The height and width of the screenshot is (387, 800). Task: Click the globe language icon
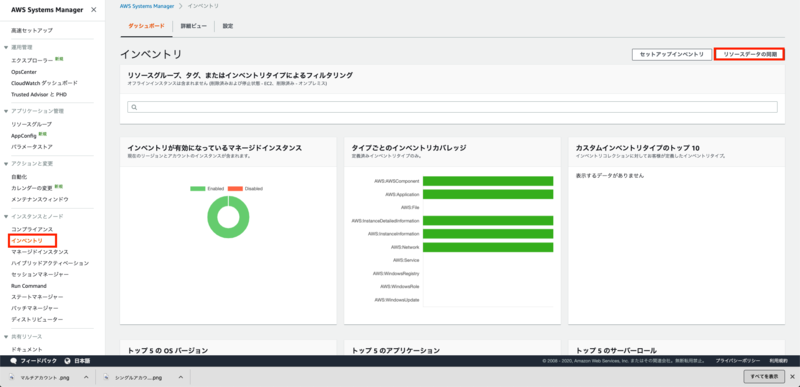[67, 361]
